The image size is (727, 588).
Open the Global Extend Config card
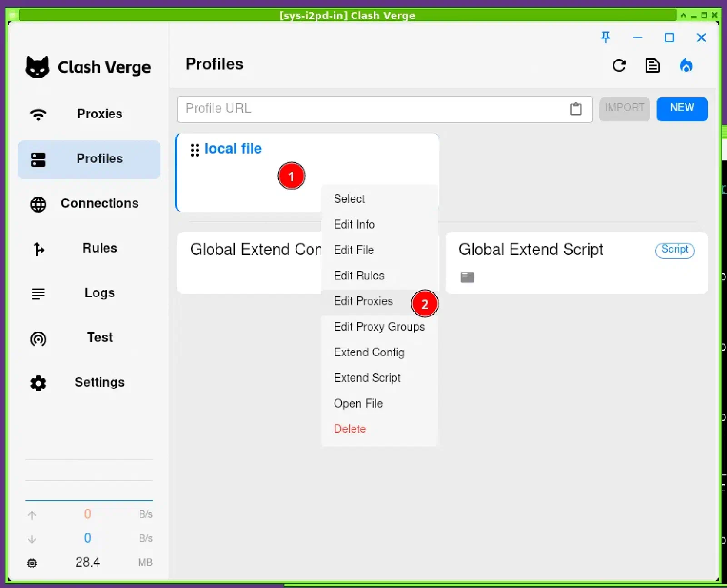pyautogui.click(x=249, y=263)
